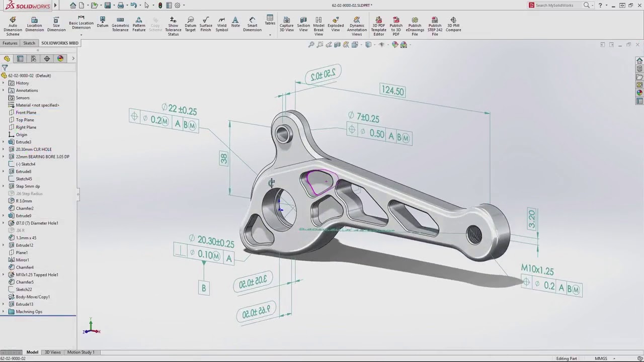
Task: Click Capture 3D View
Action: [x=286, y=25]
